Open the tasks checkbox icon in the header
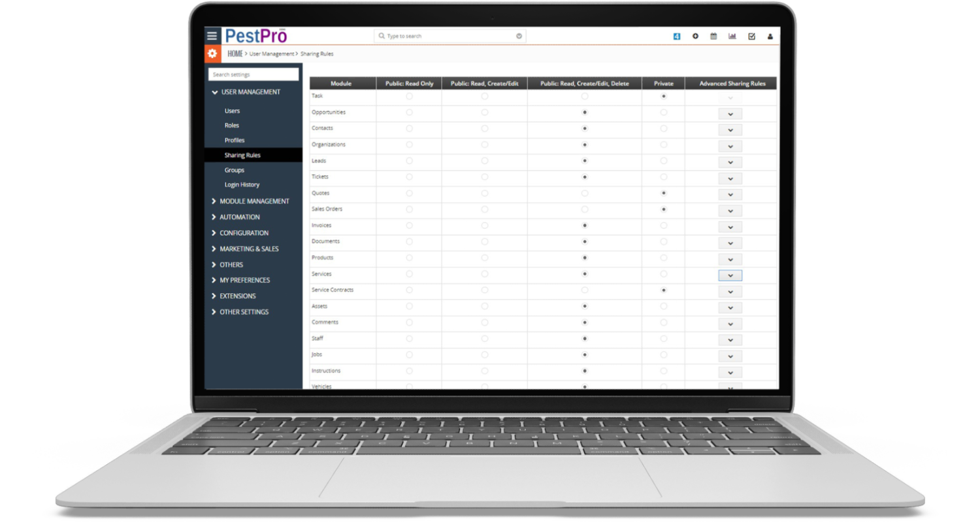 coord(750,36)
